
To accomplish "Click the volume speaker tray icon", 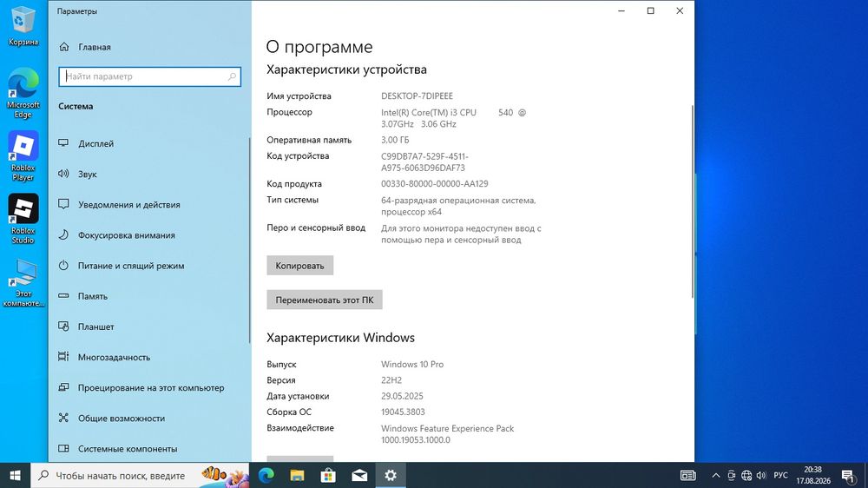I will tap(761, 475).
